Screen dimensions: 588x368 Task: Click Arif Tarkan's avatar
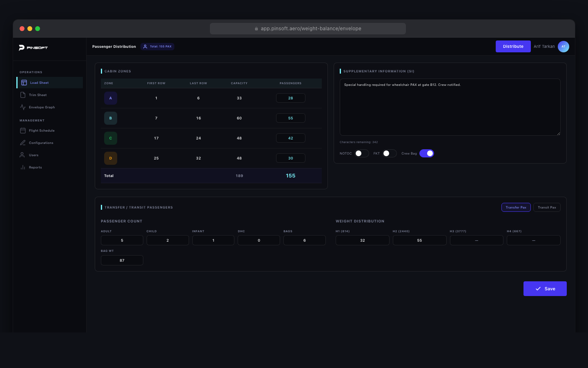[563, 46]
